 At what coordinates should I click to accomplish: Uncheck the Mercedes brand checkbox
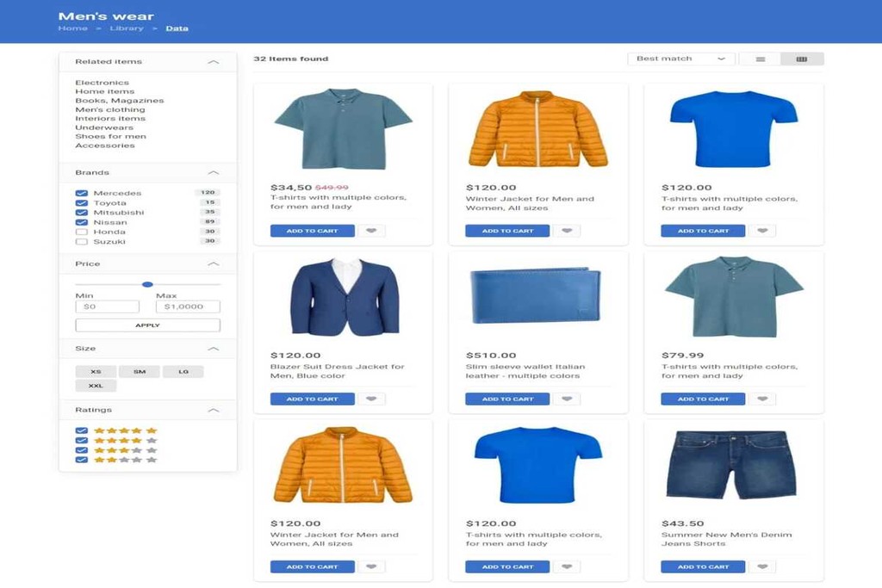pos(82,194)
